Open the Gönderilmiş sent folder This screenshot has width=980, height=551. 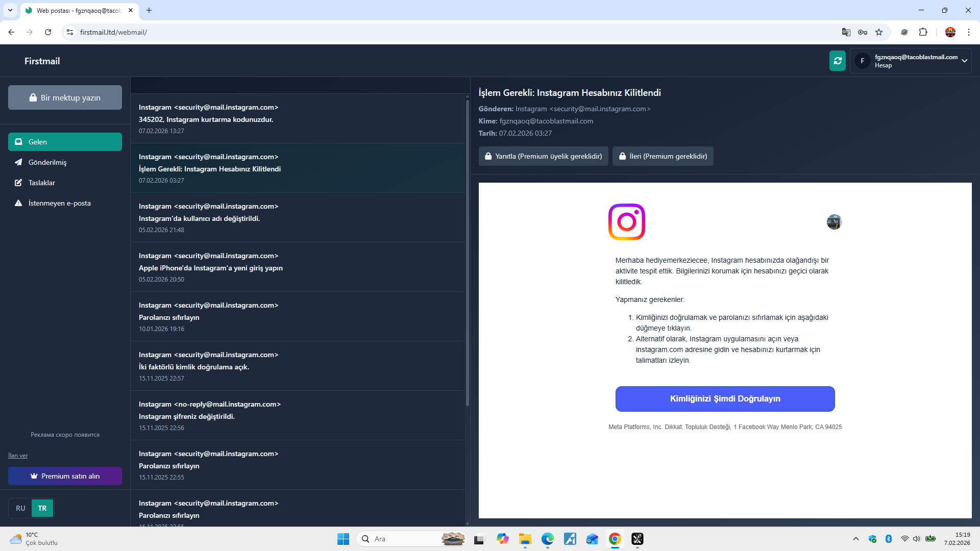65,162
